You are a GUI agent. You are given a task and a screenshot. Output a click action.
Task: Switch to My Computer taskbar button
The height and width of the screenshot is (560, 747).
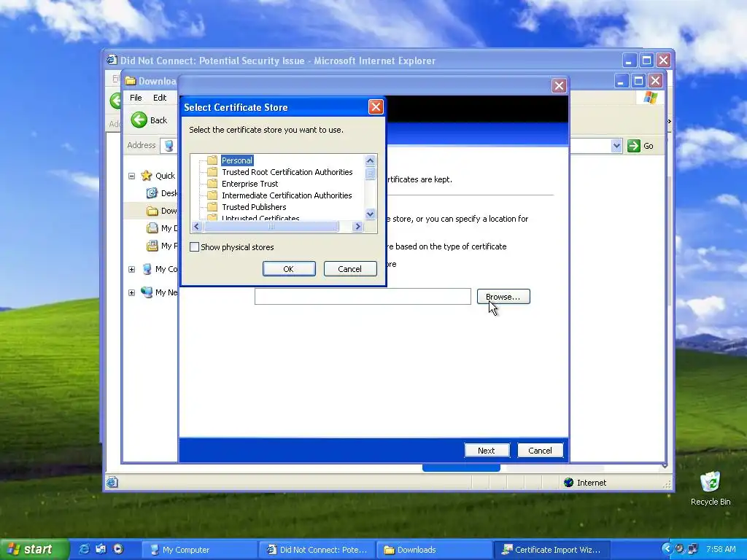[x=200, y=550]
